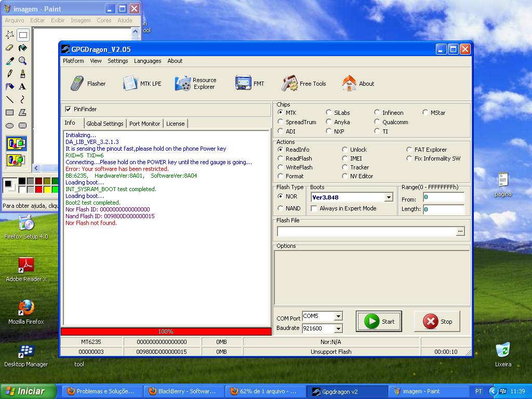532x399 pixels.
Task: Open Desktop Manager BlackBerry shortcut
Action: coord(26,355)
